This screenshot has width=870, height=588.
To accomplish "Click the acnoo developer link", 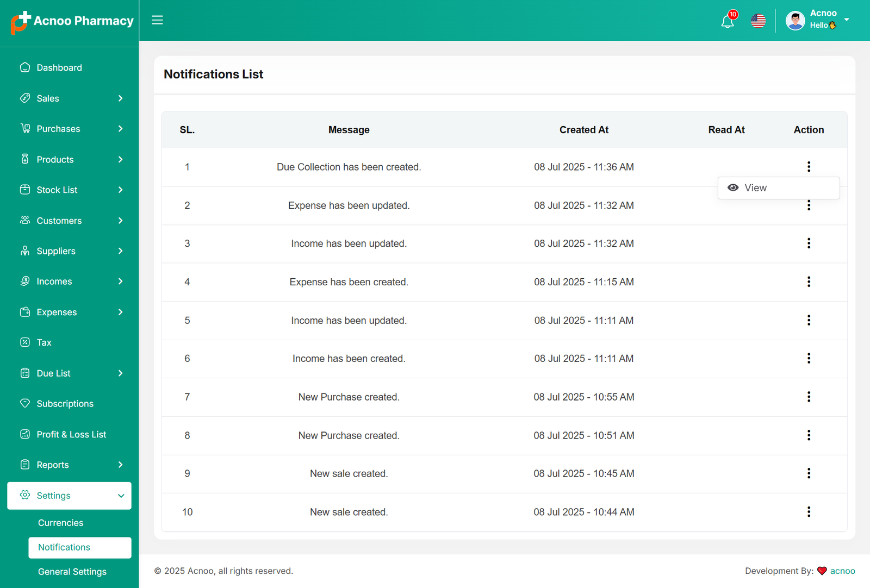I will tap(842, 571).
